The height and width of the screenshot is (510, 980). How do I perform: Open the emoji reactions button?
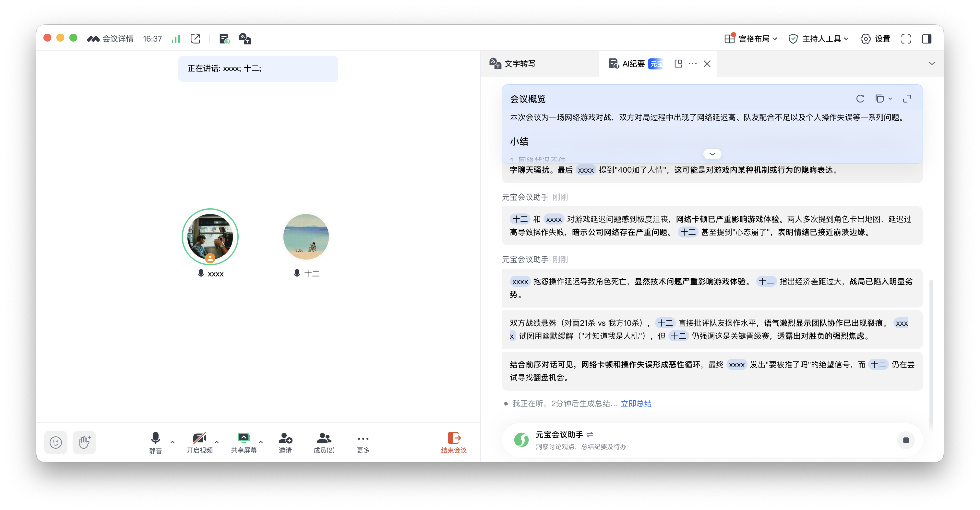click(x=55, y=442)
